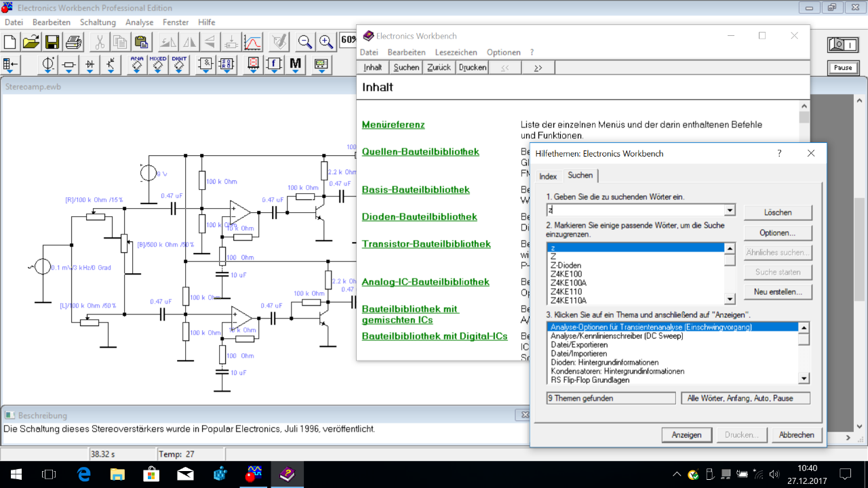Open Analog-IC-Bauteilbibliothek help link
The height and width of the screenshot is (488, 868).
pos(426,282)
